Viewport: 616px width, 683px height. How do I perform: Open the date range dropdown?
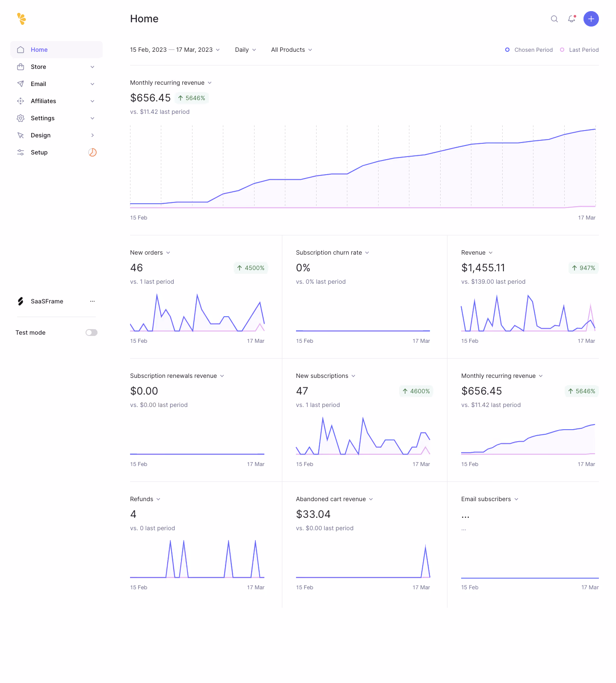pyautogui.click(x=175, y=50)
